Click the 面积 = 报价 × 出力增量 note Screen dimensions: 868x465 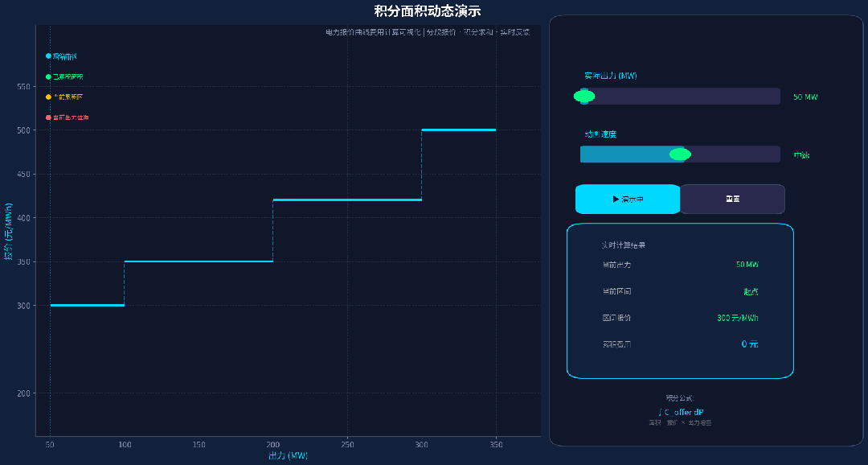pos(681,423)
